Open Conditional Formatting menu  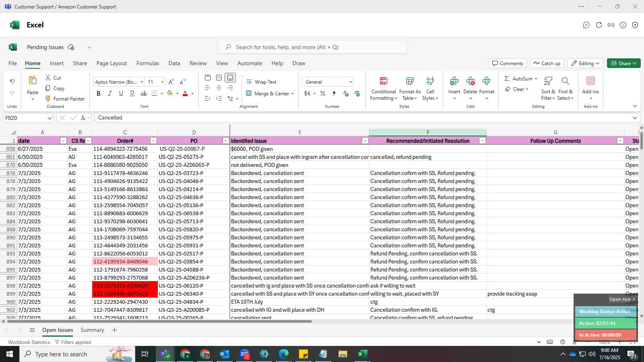tap(384, 88)
